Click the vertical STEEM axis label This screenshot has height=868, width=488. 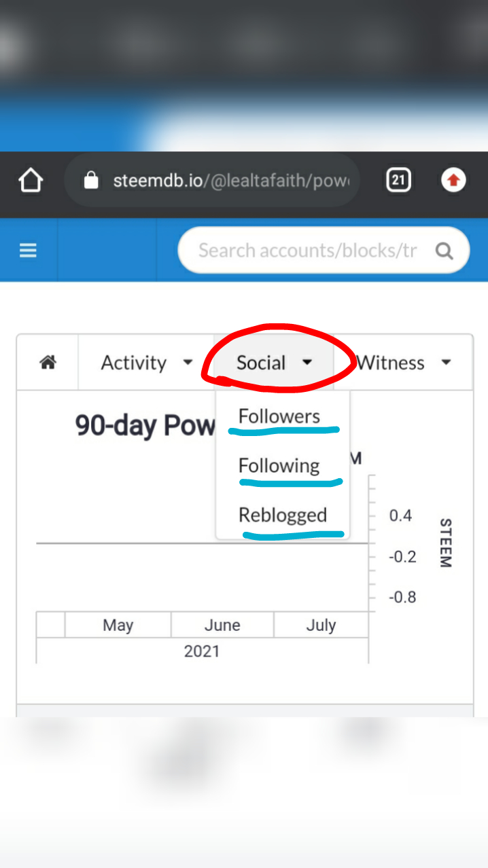[x=446, y=543]
